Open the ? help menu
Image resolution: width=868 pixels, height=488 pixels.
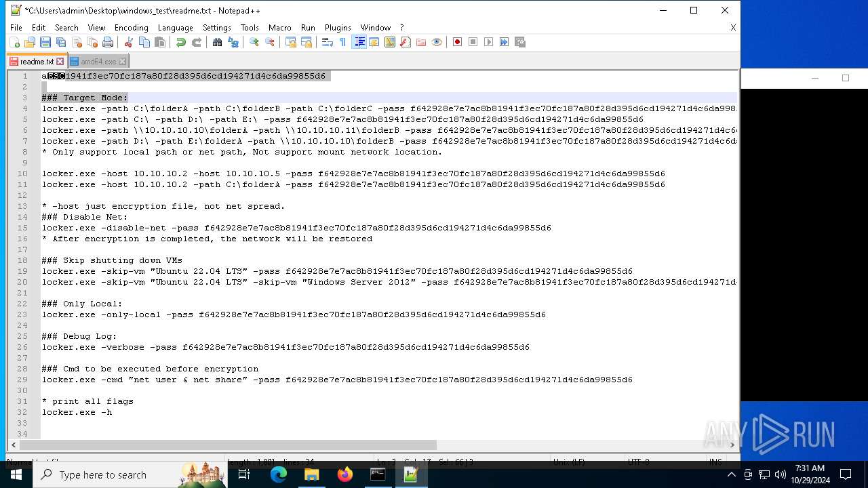(x=402, y=28)
